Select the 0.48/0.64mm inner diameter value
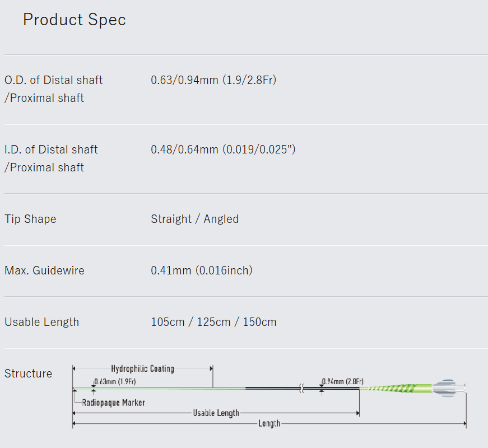This screenshot has width=488, height=448. point(223,150)
